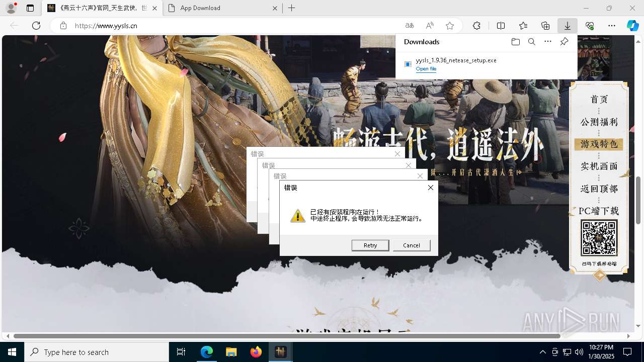Pin the Downloads panel
This screenshot has width=644, height=362.
click(564, 42)
